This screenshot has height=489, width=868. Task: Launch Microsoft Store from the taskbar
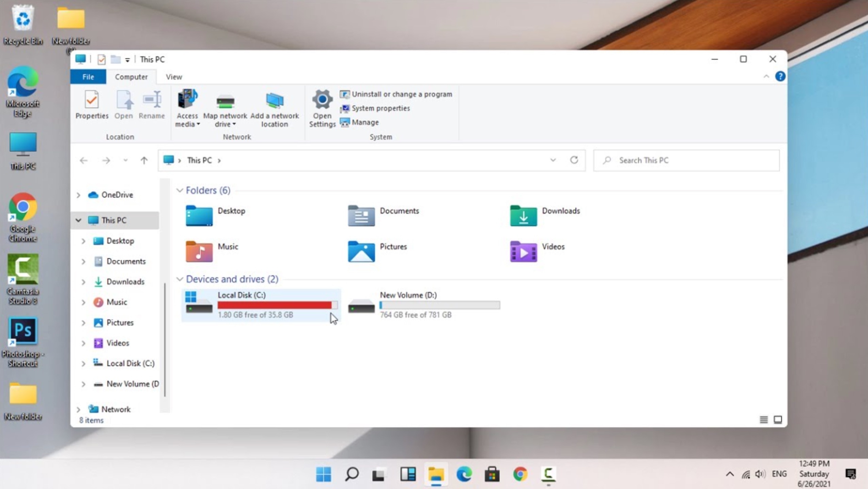(x=492, y=474)
